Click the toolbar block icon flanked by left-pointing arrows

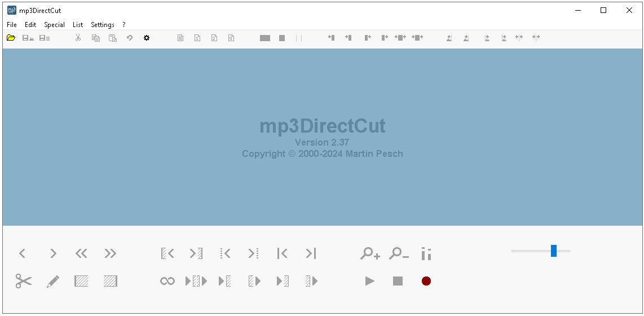coord(400,37)
